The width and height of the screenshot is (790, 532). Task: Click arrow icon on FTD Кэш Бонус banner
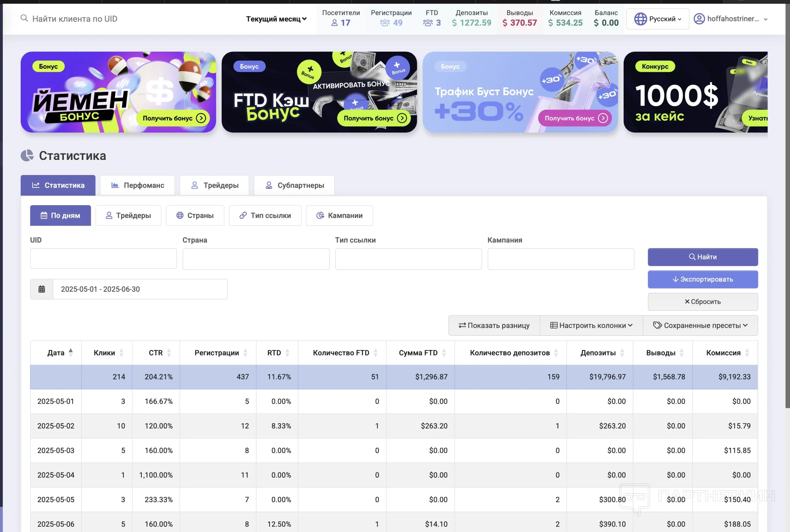coord(402,118)
